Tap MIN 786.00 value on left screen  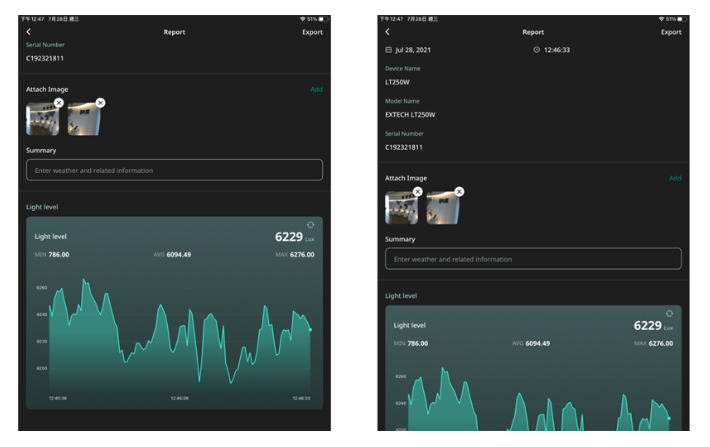[x=52, y=255]
